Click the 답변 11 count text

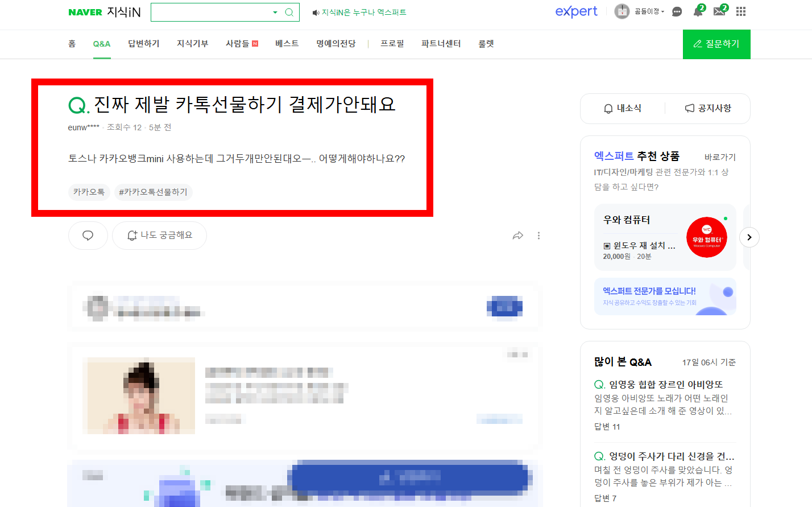tap(607, 427)
